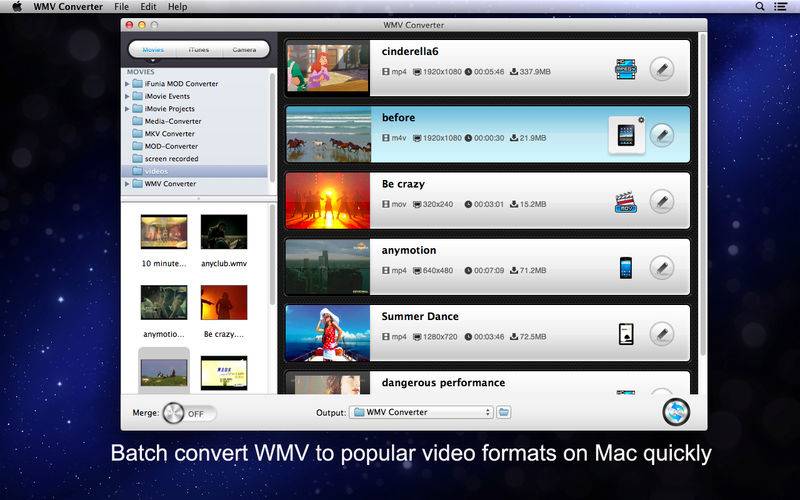Click the thumbnail browser scrollbar
This screenshot has width=800, height=500.
point(272,255)
